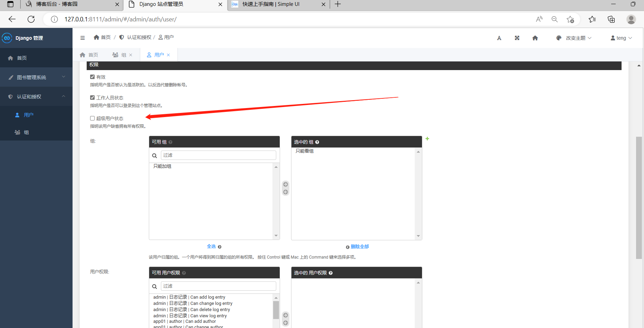Image resolution: width=644 pixels, height=328 pixels.
Task: Click the help icon beside 可用 组
Action: point(170,142)
